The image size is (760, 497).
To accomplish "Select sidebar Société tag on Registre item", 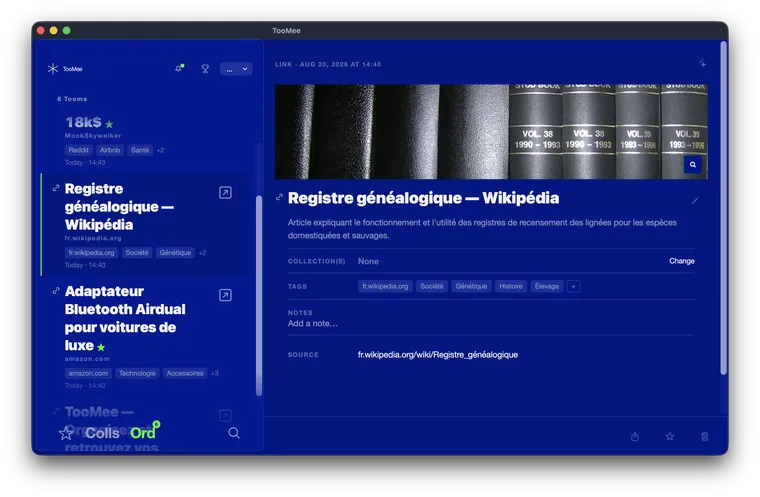I will pyautogui.click(x=137, y=253).
